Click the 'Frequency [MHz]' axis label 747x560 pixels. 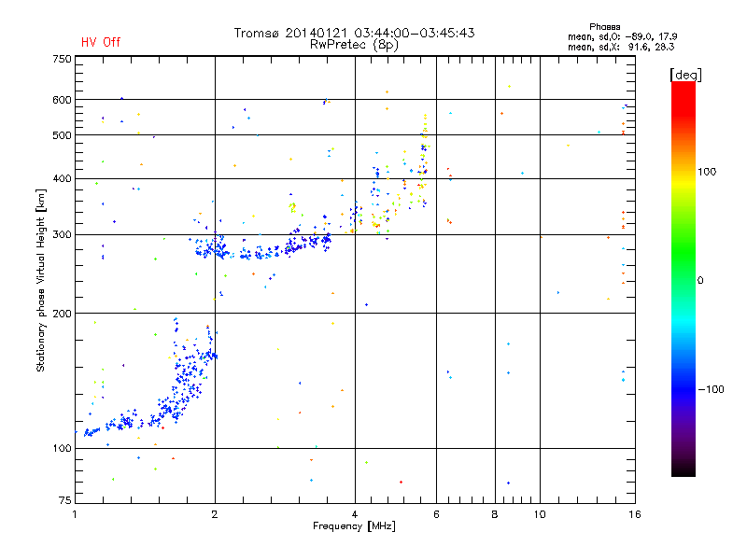tap(354, 526)
